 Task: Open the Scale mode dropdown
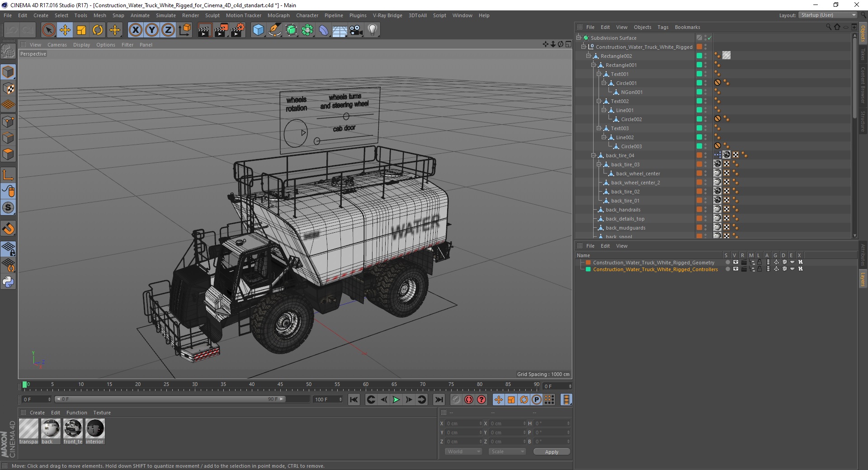click(507, 451)
